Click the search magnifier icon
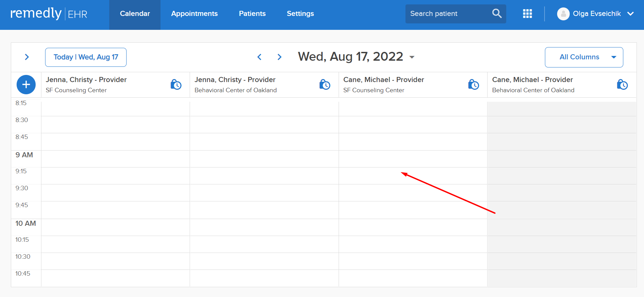644x297 pixels. pos(497,14)
